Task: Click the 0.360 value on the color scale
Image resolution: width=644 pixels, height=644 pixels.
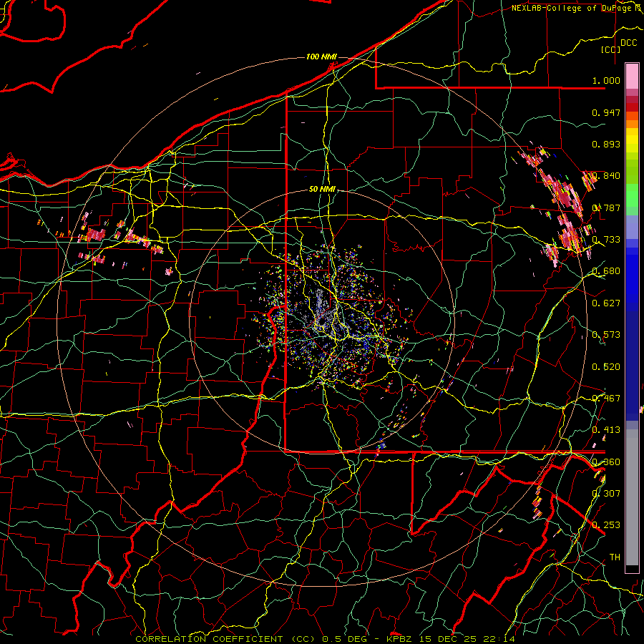Action: (606, 462)
